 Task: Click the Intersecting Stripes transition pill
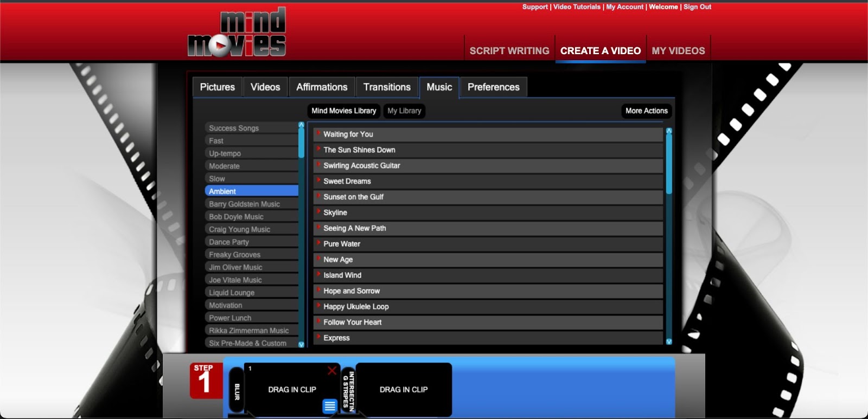(x=348, y=389)
